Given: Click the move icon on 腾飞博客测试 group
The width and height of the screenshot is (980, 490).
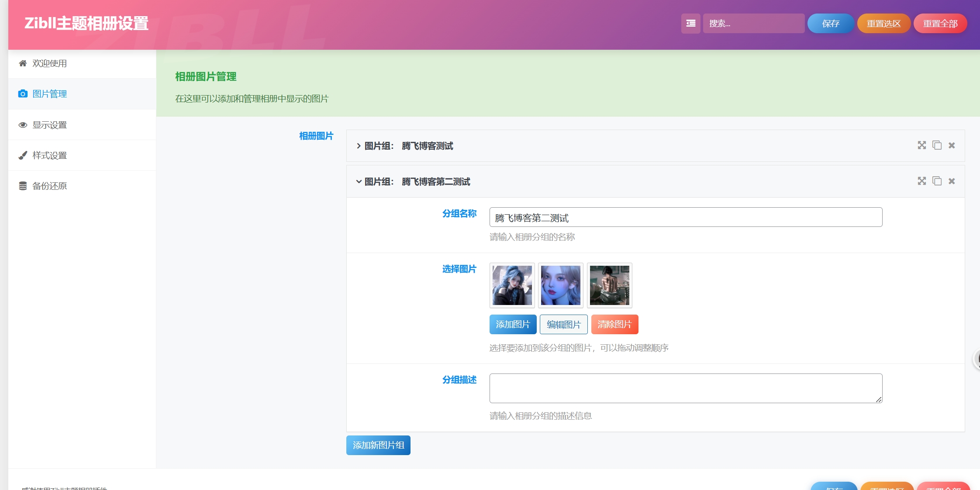Looking at the screenshot, I should click(921, 145).
